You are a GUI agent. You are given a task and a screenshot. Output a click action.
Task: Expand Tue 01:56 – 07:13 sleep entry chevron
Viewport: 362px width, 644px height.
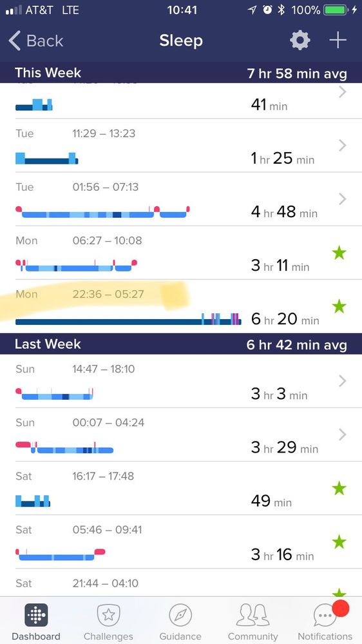[x=343, y=199]
